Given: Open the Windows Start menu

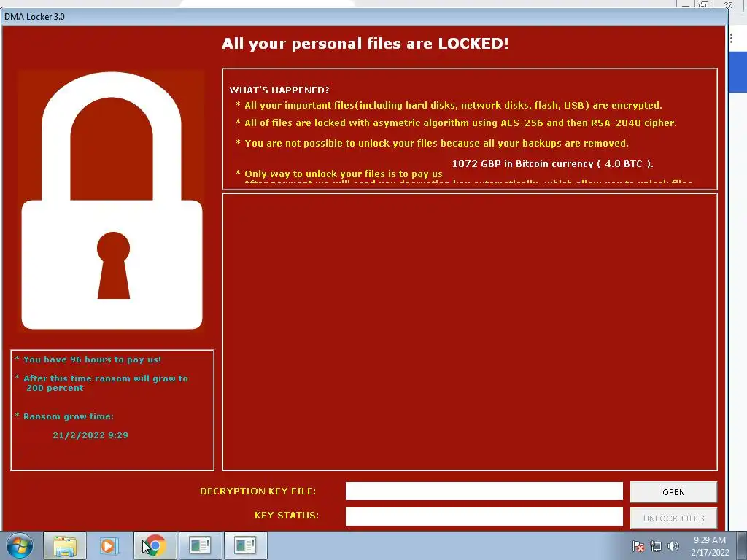Looking at the screenshot, I should (19, 545).
